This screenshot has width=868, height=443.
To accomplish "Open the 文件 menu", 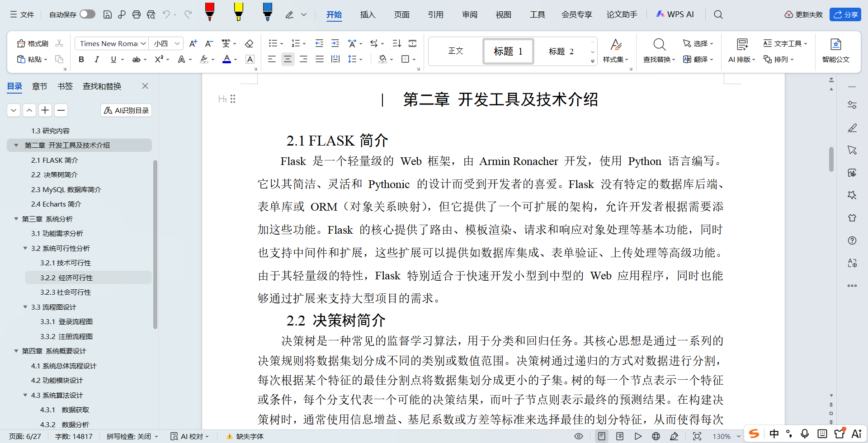I will click(x=22, y=14).
